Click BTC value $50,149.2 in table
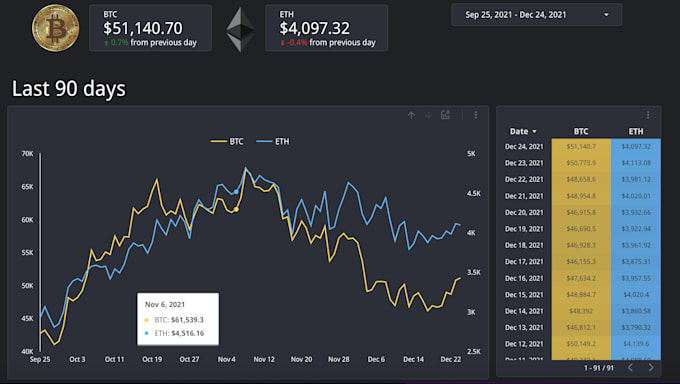This screenshot has width=680, height=384. pos(581,344)
